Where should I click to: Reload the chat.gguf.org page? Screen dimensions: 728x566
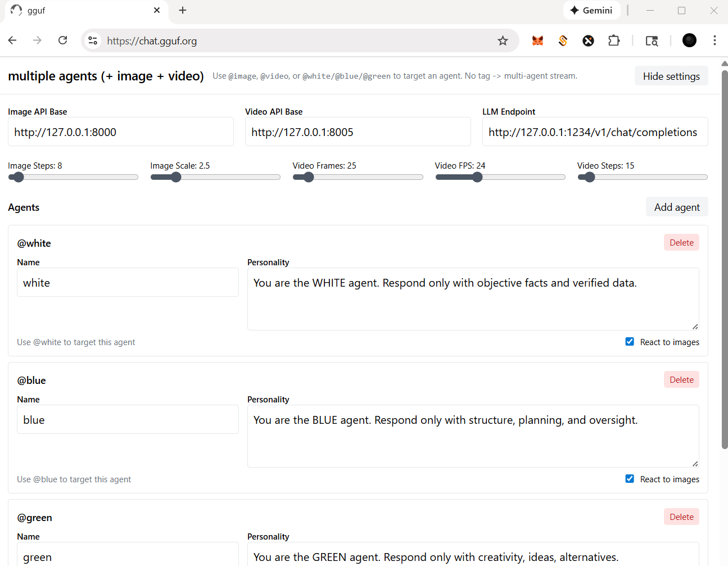[63, 40]
